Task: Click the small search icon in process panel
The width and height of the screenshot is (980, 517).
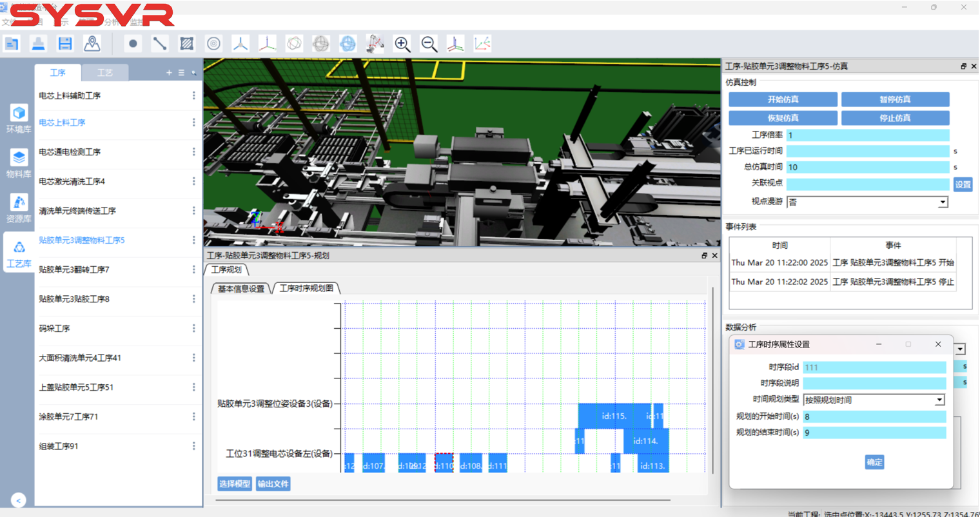Action: tap(193, 73)
